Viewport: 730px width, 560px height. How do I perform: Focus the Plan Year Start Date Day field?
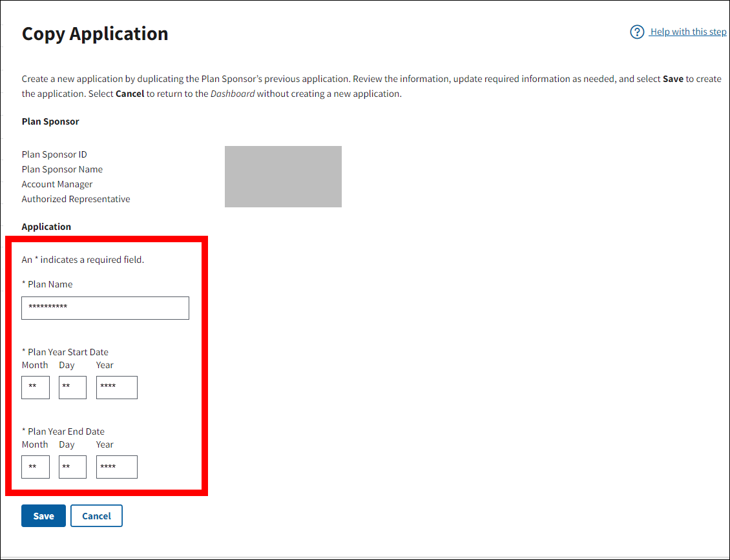72,388
